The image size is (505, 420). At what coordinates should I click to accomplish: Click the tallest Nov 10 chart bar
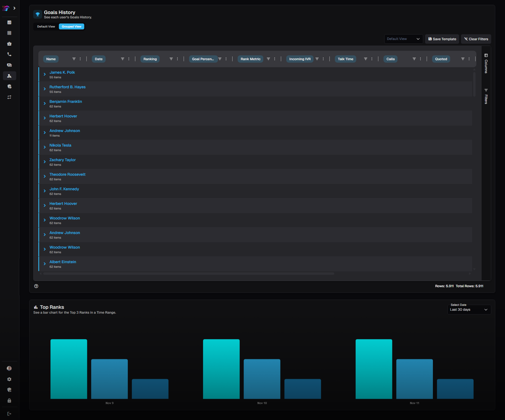[x=221, y=369]
